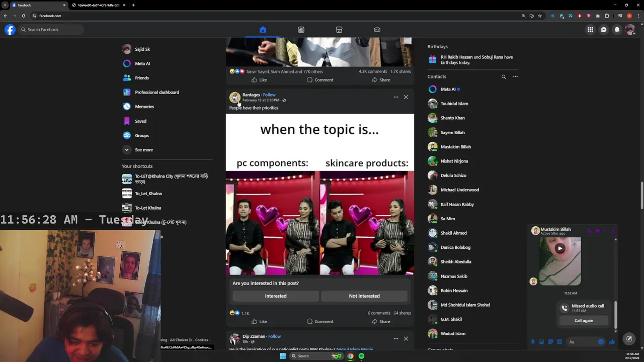Attach photo icon in chat

tap(541, 342)
